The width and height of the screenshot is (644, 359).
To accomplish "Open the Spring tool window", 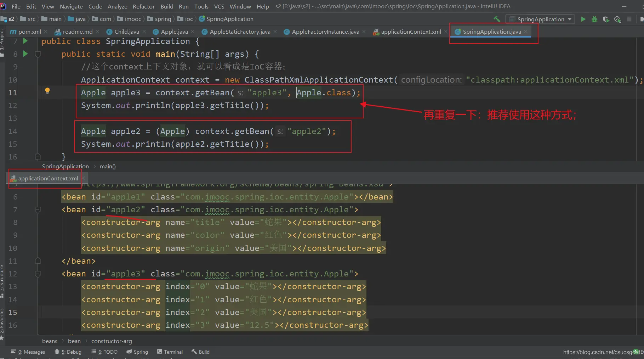I will pyautogui.click(x=137, y=352).
